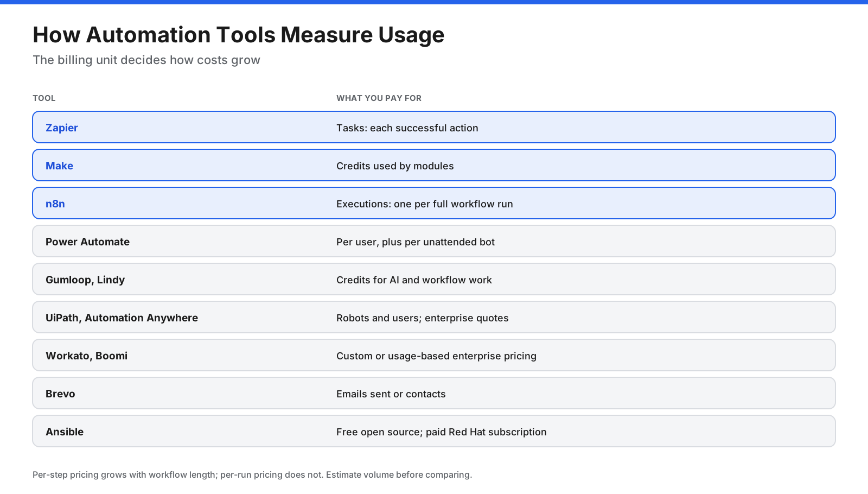Click the title 'How Automation Tools Measure Usage'
This screenshot has width=868, height=494.
(239, 35)
